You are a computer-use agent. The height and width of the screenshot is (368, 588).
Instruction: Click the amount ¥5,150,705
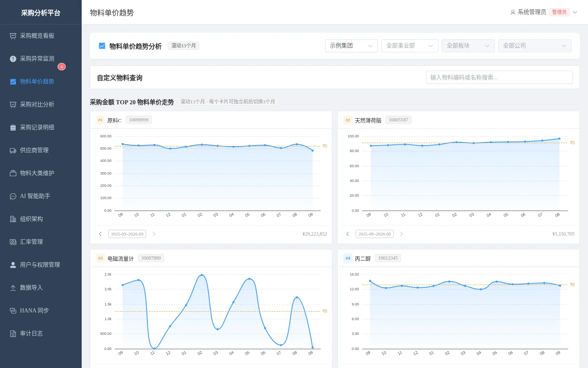tap(563, 234)
